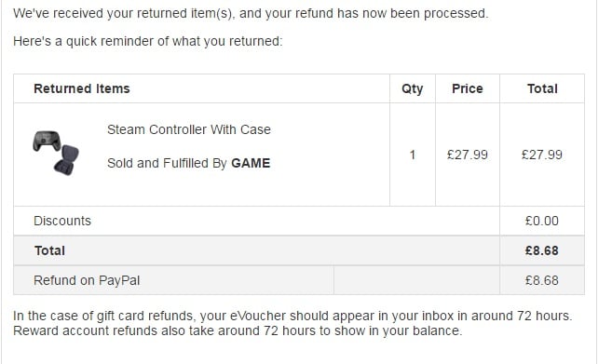Click the eVoucher gift card refund note
Viewport: 612px width, 364px height.
(x=292, y=316)
